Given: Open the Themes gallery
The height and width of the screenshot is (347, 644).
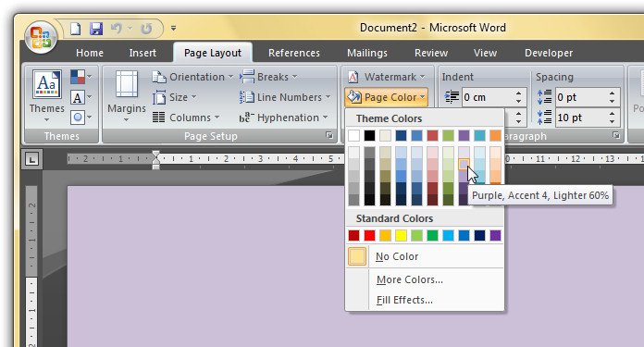Looking at the screenshot, I should click(47, 96).
